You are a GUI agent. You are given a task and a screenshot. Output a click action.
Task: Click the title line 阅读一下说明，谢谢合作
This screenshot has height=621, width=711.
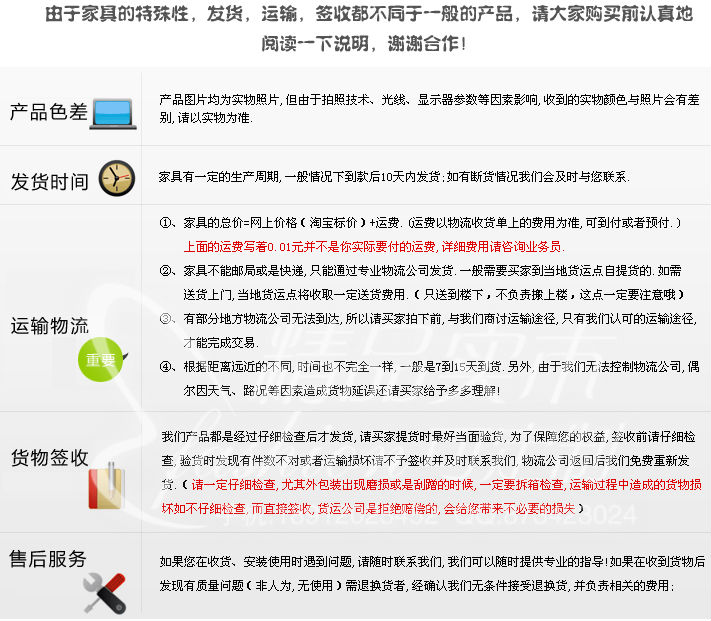pyautogui.click(x=364, y=44)
